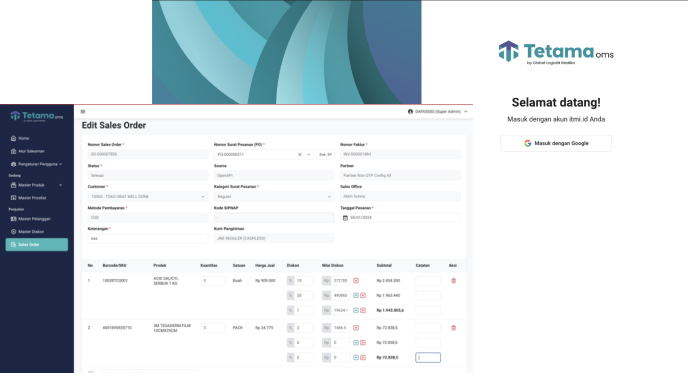Remove the 1486.5 discount with the red icon
The height and width of the screenshot is (373, 688).
(x=356, y=328)
